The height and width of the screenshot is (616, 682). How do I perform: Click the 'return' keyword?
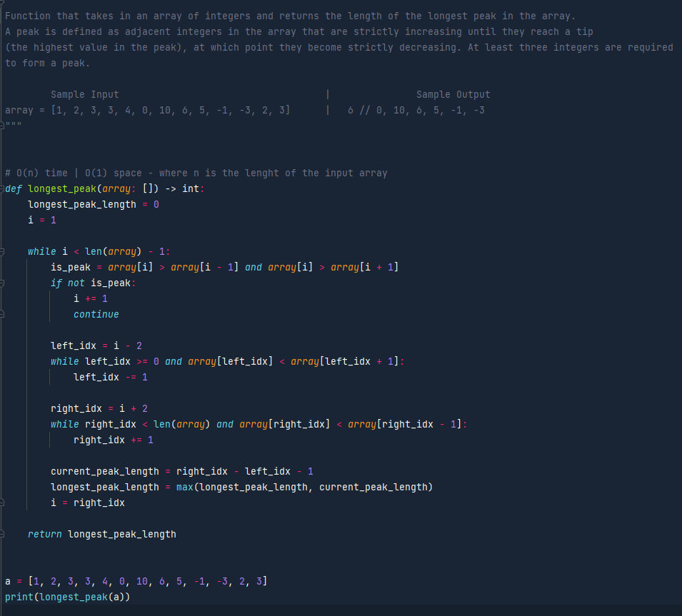click(45, 534)
